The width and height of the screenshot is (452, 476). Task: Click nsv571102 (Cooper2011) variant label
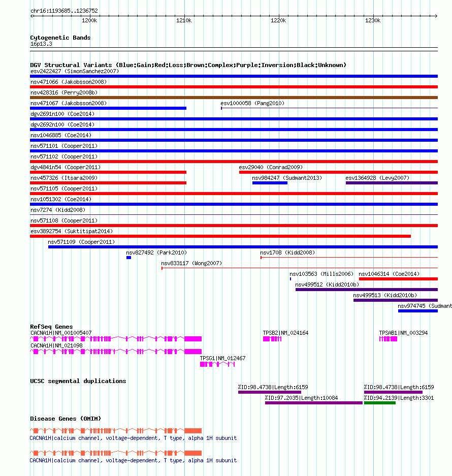pyautogui.click(x=64, y=156)
